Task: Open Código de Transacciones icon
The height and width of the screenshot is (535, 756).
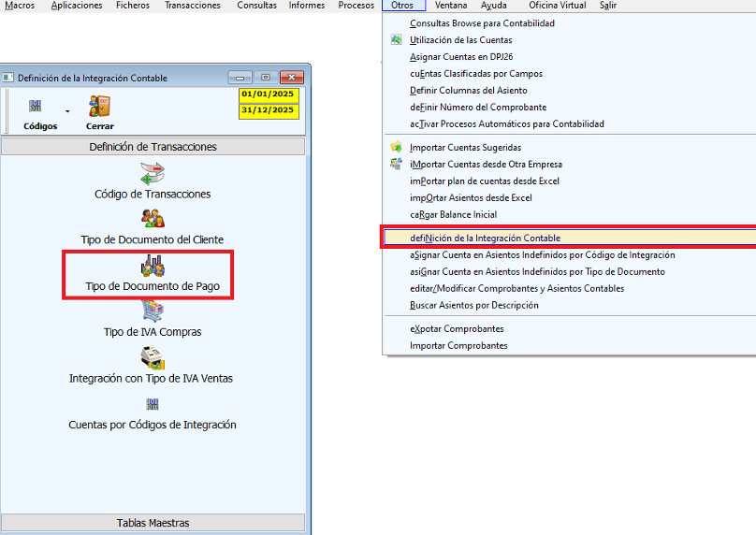Action: pos(153,173)
